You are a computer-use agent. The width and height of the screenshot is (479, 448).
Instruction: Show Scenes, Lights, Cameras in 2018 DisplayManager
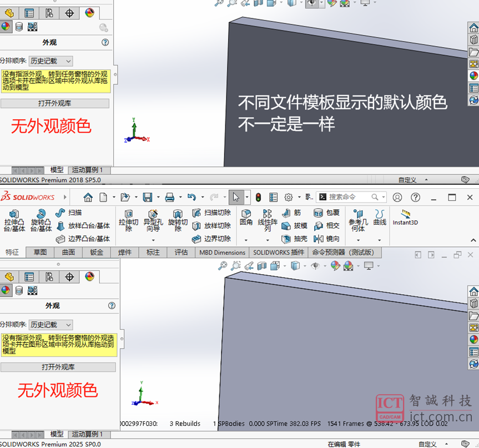click(x=32, y=27)
